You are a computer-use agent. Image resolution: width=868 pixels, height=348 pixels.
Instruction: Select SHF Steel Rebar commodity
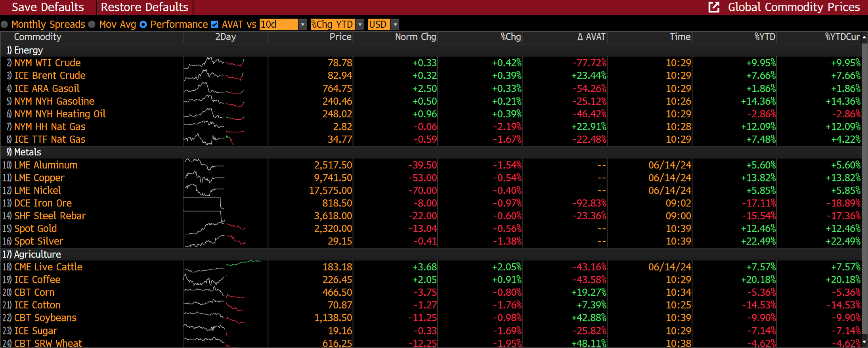point(50,216)
